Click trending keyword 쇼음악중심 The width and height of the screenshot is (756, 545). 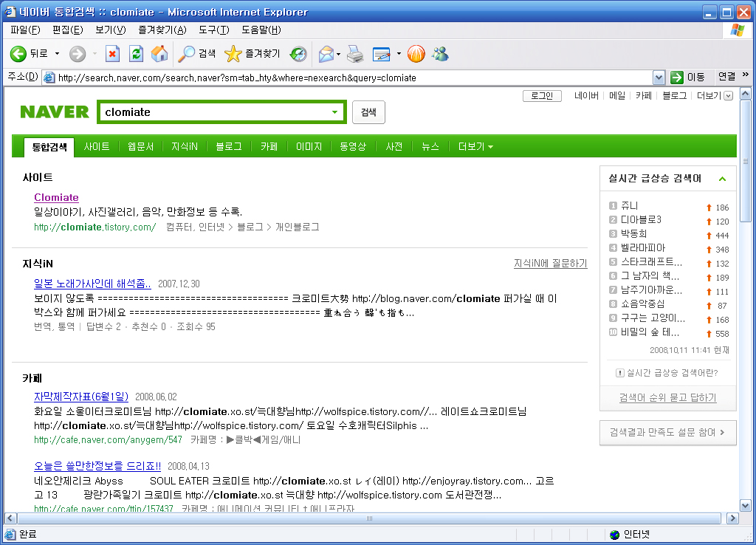643,304
